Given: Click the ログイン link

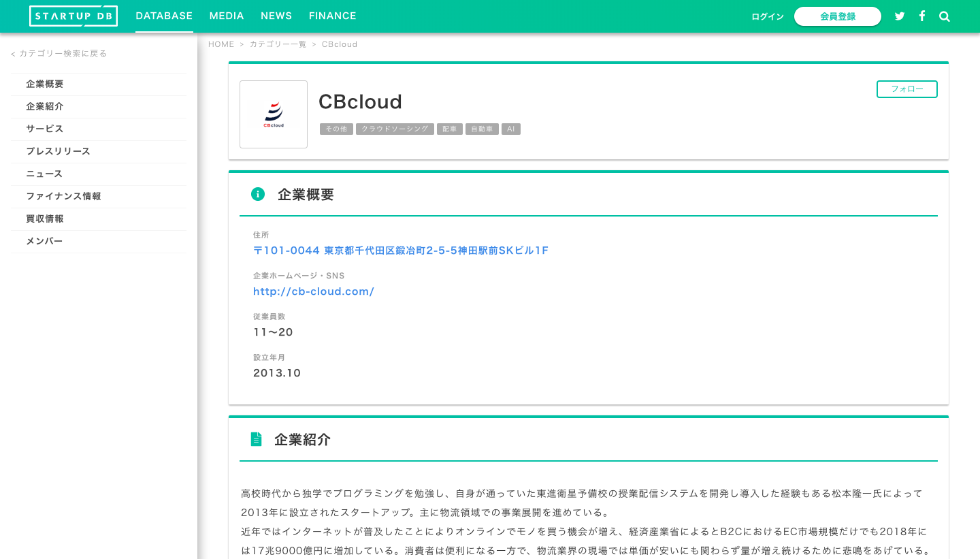Looking at the screenshot, I should click(768, 16).
